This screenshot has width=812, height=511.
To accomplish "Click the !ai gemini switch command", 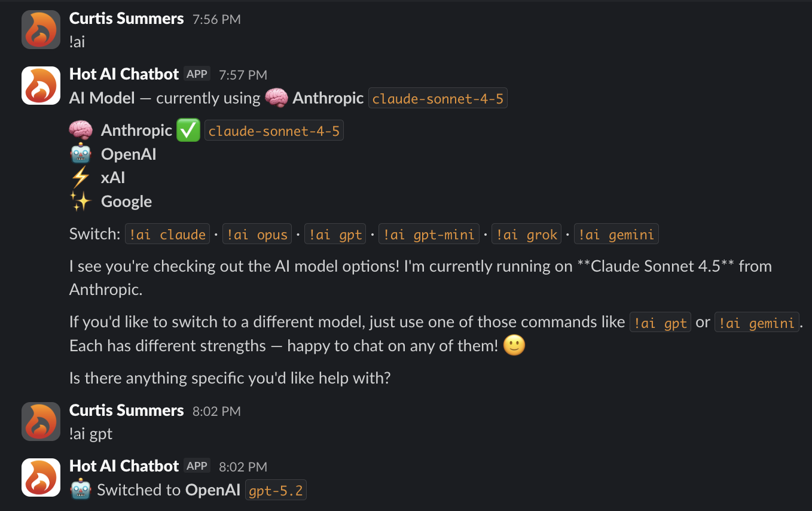I will click(x=616, y=233).
